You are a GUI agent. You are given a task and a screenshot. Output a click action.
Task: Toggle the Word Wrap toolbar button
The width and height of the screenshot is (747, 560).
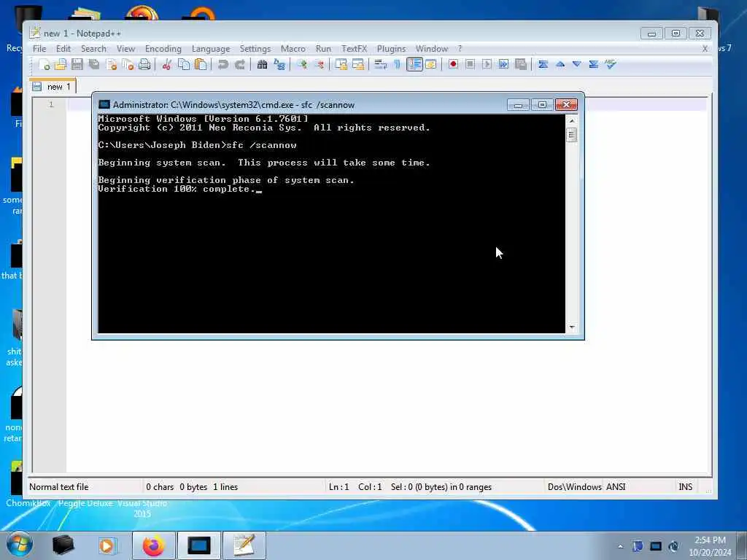380,64
